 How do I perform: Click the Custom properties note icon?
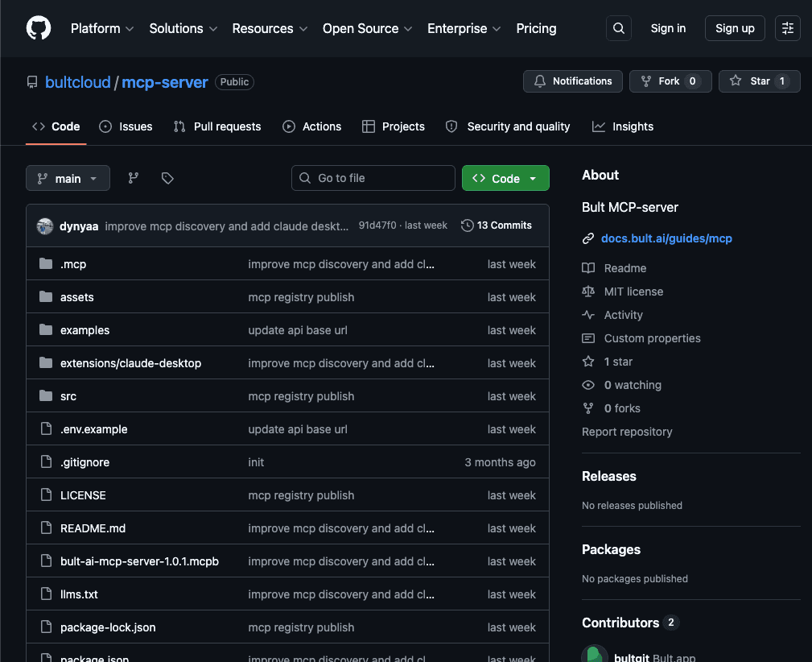point(587,338)
